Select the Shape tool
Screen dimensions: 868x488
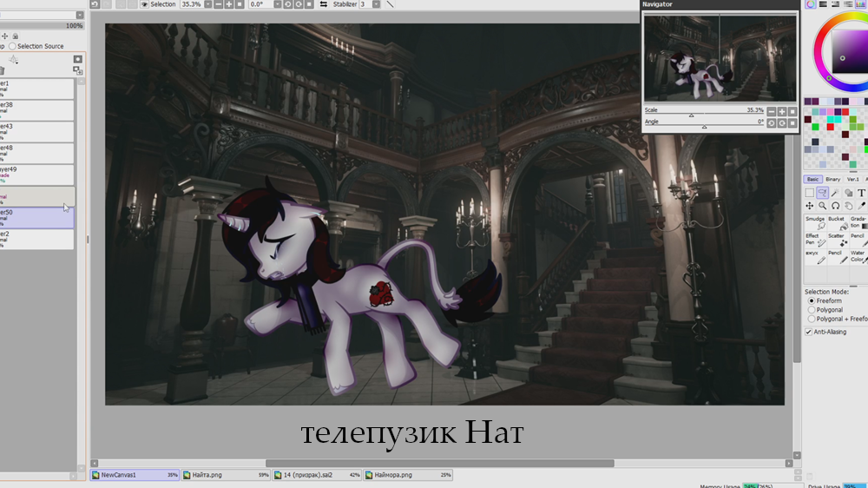pyautogui.click(x=848, y=193)
